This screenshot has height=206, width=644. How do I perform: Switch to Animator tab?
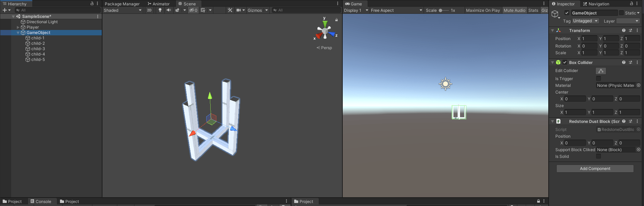tap(158, 4)
